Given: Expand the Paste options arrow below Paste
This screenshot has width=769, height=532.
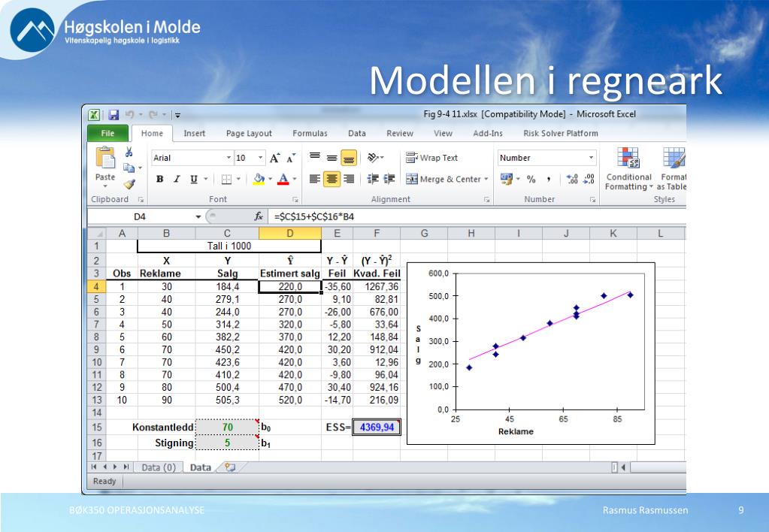Looking at the screenshot, I should 105,186.
